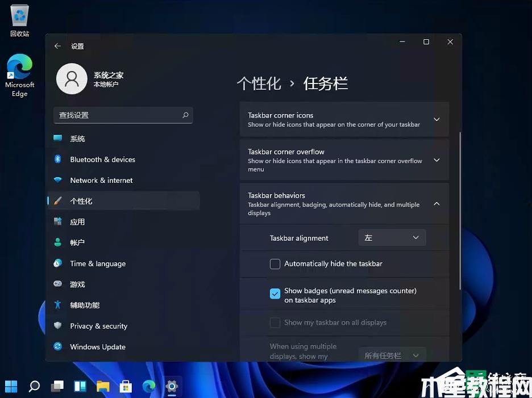This screenshot has height=398, width=532.
Task: Click the Network wifi icon in sidebar
Action: pyautogui.click(x=57, y=180)
